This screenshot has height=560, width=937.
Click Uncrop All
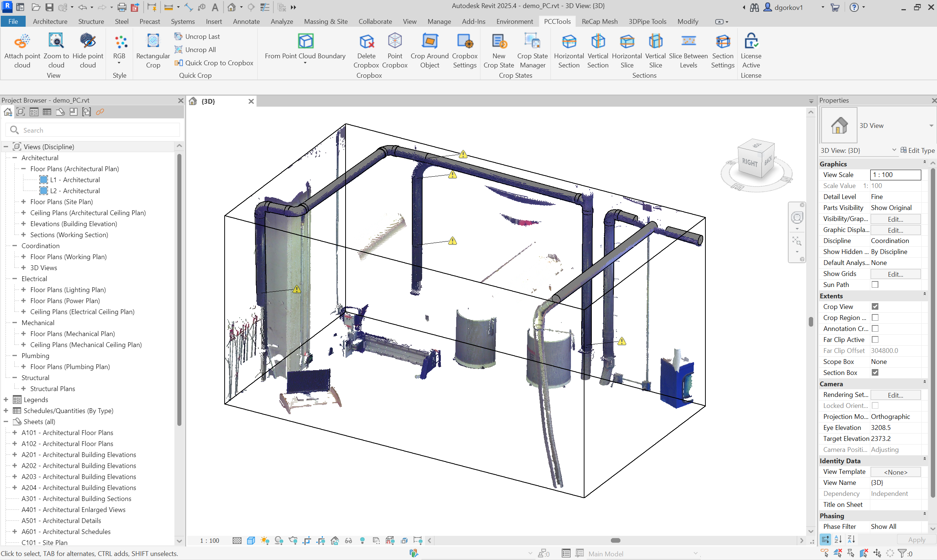[x=195, y=49]
